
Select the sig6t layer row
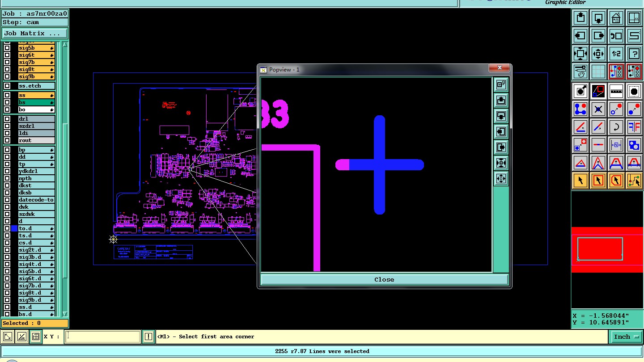click(36, 55)
